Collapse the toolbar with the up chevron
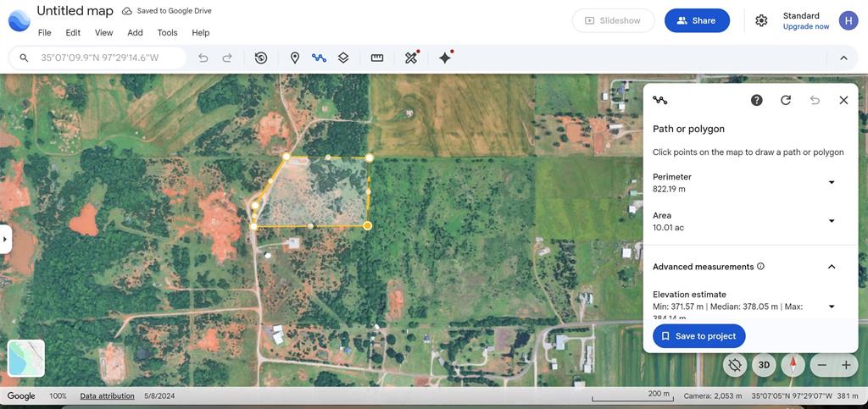This screenshot has width=868, height=409. 843,58
